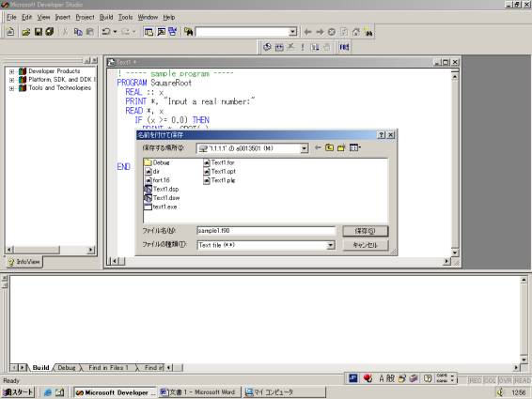Open the Undo history dropdown arrow
The width and height of the screenshot is (532, 399).
click(x=115, y=32)
